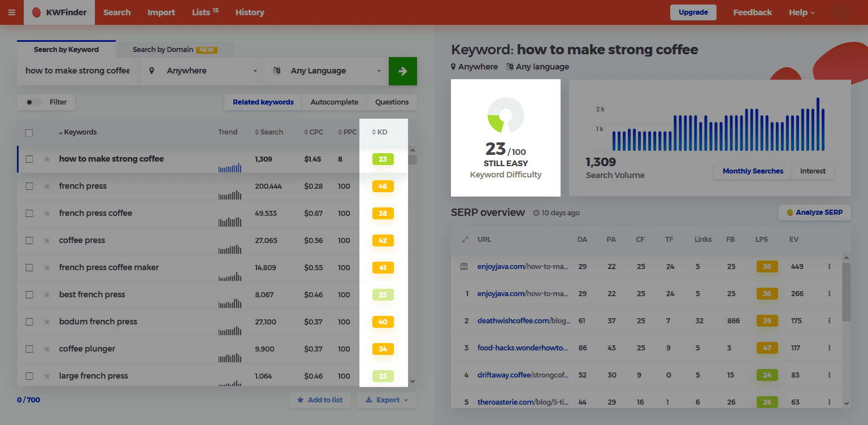Click the Analyze SERP button

814,212
